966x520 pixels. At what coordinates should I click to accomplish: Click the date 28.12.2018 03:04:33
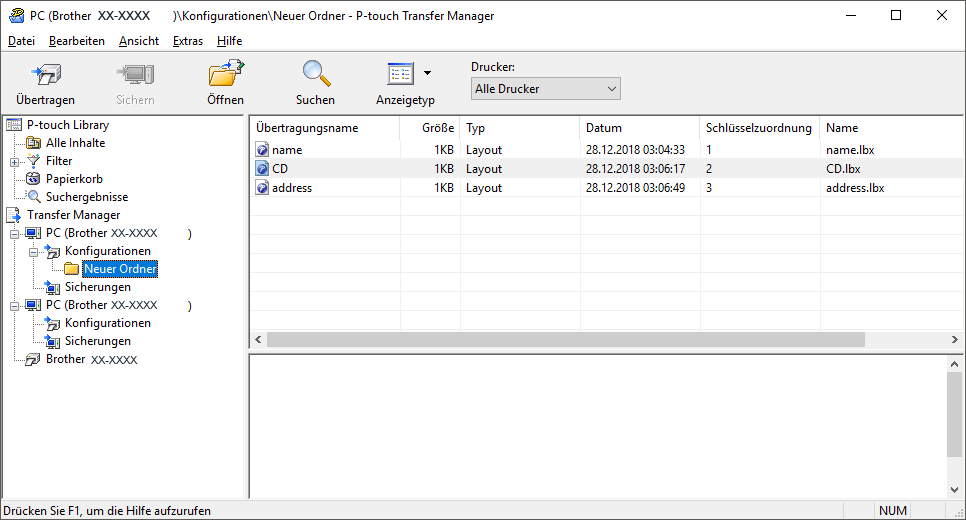coord(635,150)
